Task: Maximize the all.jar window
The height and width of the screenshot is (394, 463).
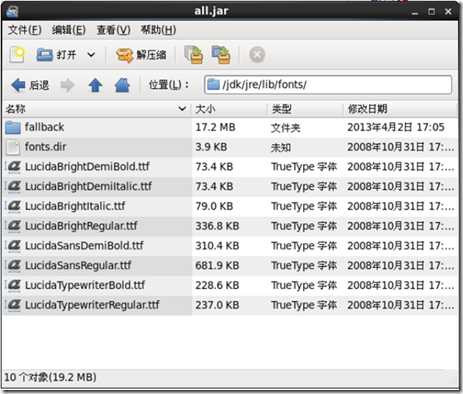Action: pyautogui.click(x=432, y=12)
